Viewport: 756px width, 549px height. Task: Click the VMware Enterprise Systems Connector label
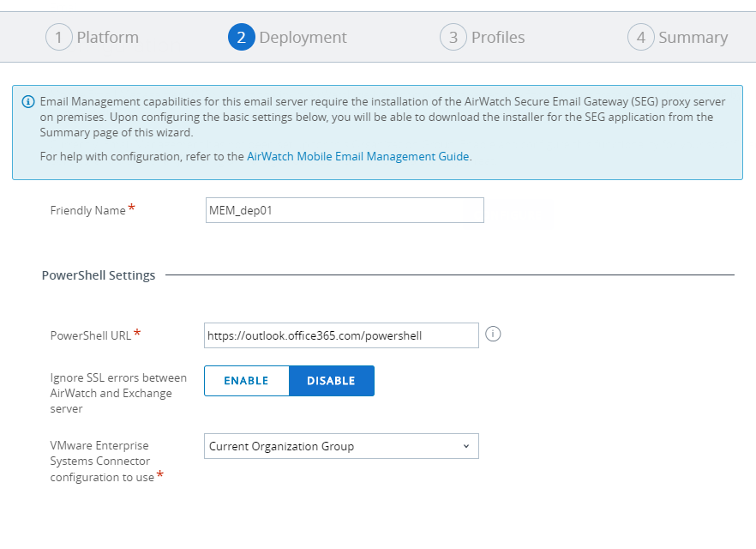coord(99,462)
